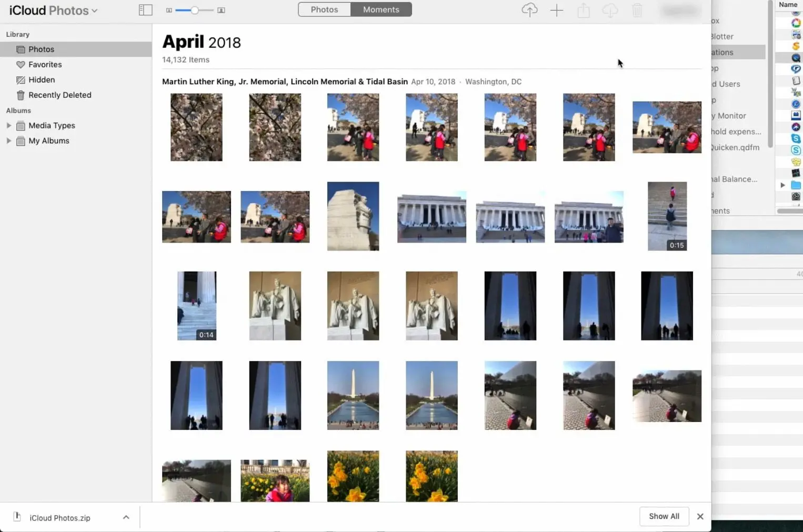Viewport: 803px width, 532px height.
Task: Open Hidden photos in the sidebar
Action: (42, 79)
